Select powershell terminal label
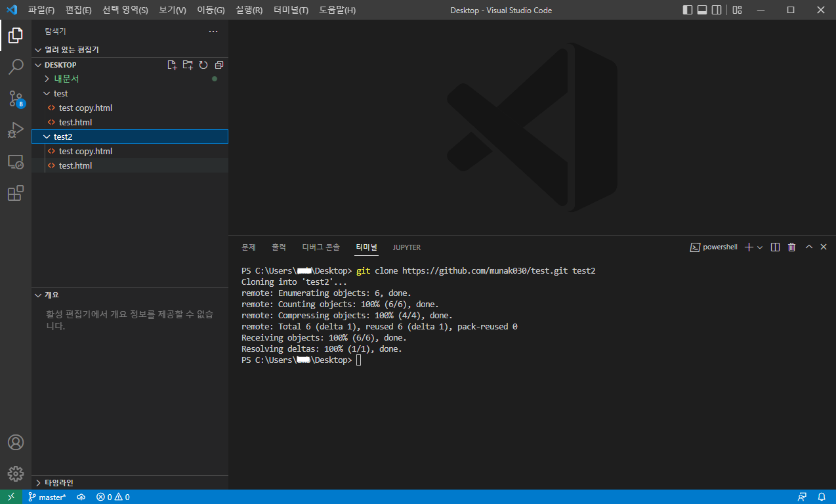This screenshot has height=504, width=836. (x=714, y=247)
